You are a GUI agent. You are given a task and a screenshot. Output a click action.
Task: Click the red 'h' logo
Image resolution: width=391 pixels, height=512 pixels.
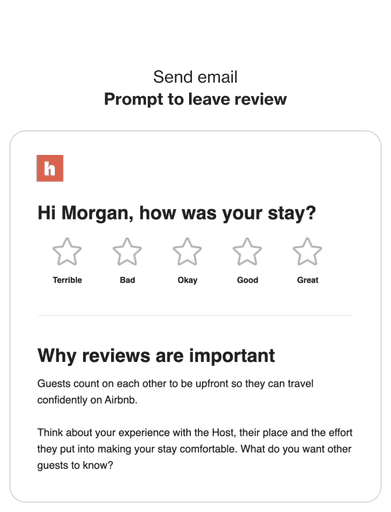(50, 168)
